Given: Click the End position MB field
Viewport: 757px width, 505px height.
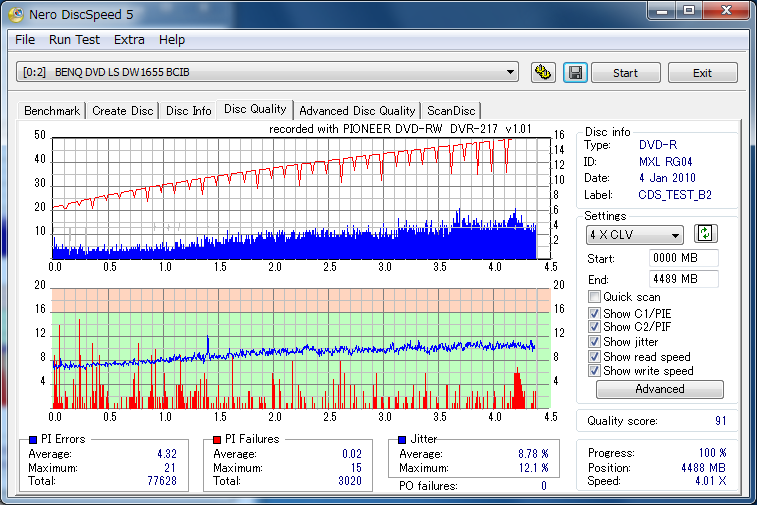Looking at the screenshot, I should coord(683,279).
